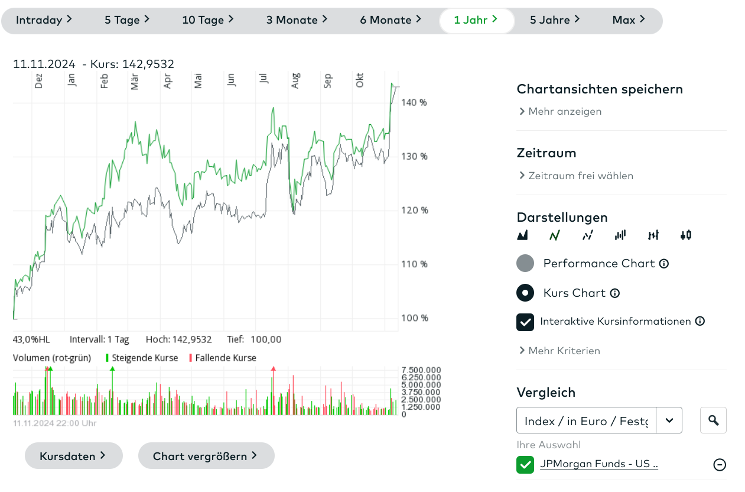The image size is (745, 492).
Task: Switch to the bar chart style icon
Action: click(x=620, y=236)
